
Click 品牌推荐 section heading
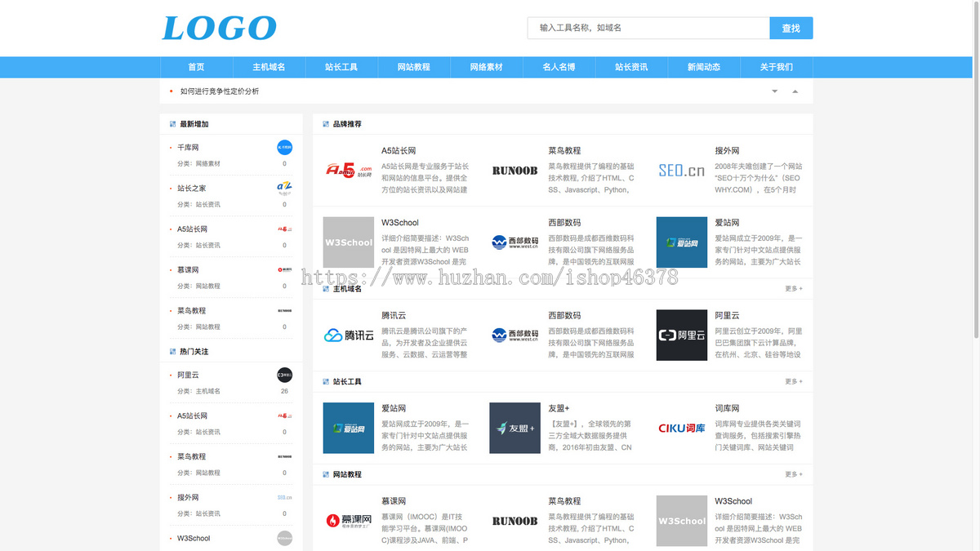(347, 124)
